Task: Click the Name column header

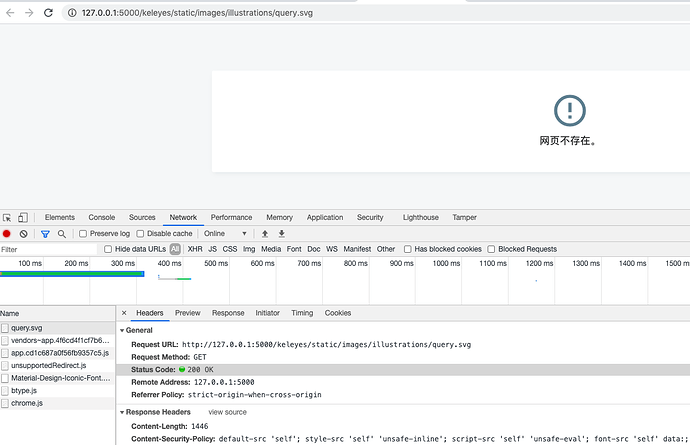Action: pyautogui.click(x=57, y=313)
